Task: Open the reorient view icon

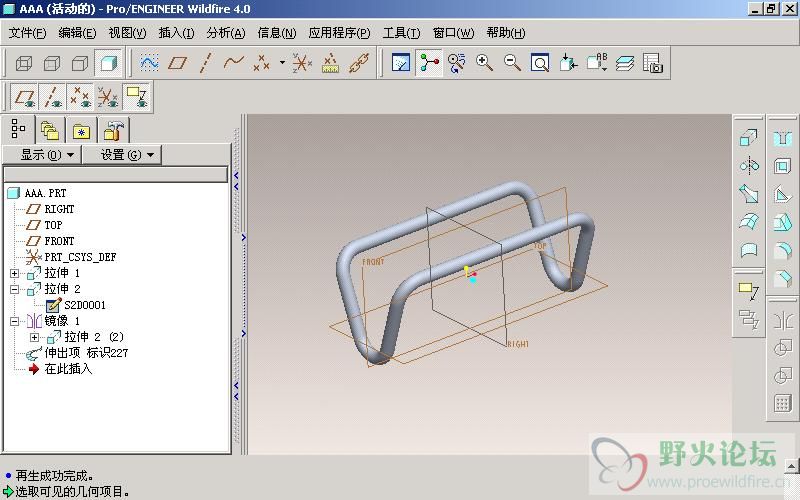Action: 568,63
